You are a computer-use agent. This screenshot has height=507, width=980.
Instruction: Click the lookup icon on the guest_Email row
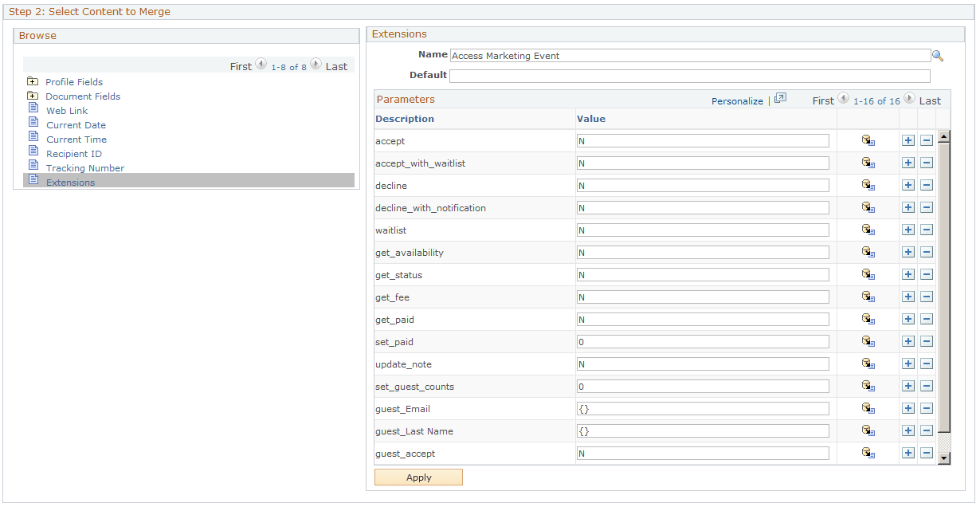coord(868,408)
